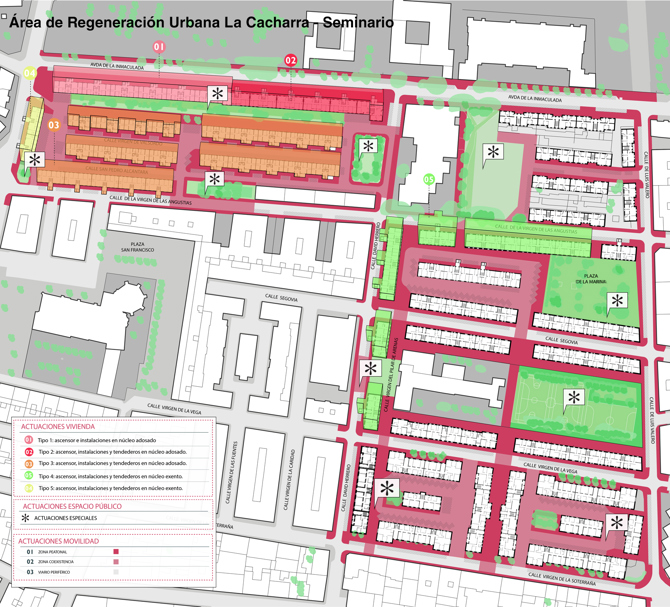This screenshot has width=670, height=607.
Task: Select the orange 03 map marker
Action: (54, 124)
